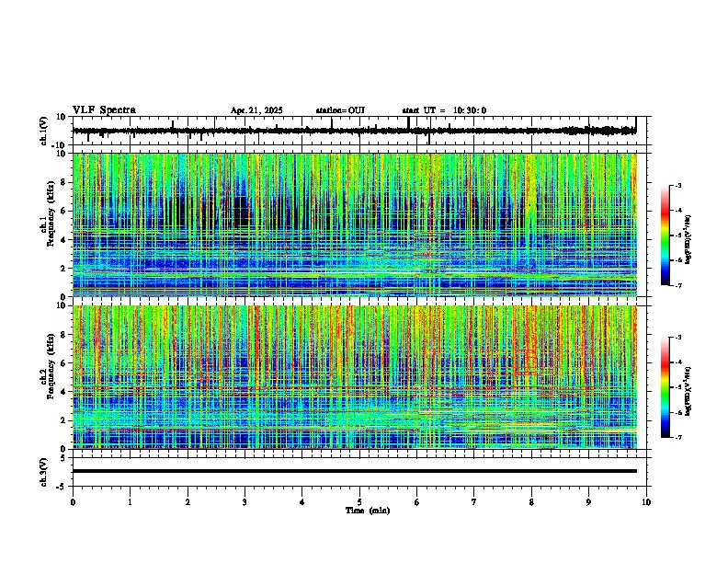Click the '8' kHz tick of ch.2 spectrogram
This screenshot has width=728, height=563.
(64, 335)
